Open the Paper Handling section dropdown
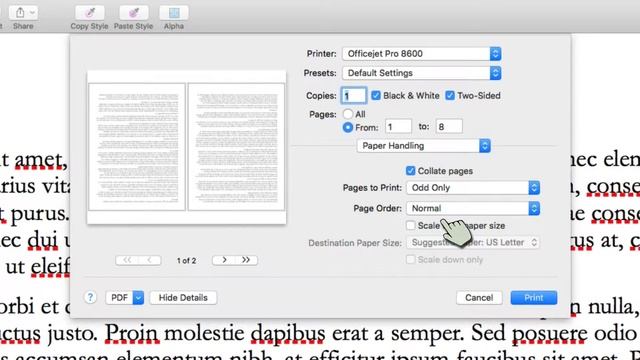Viewport: 640px width, 360px height. tap(424, 146)
